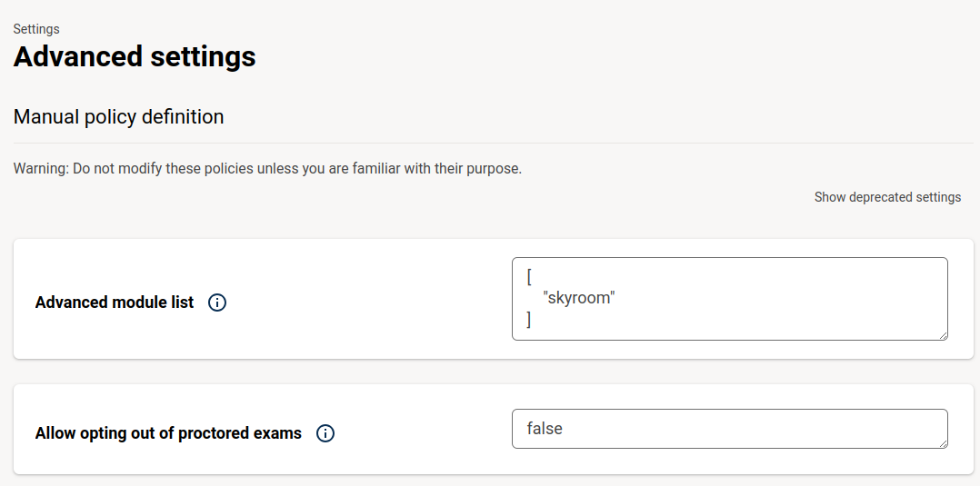
Task: Focus the Allow opting out value field
Action: pos(729,429)
